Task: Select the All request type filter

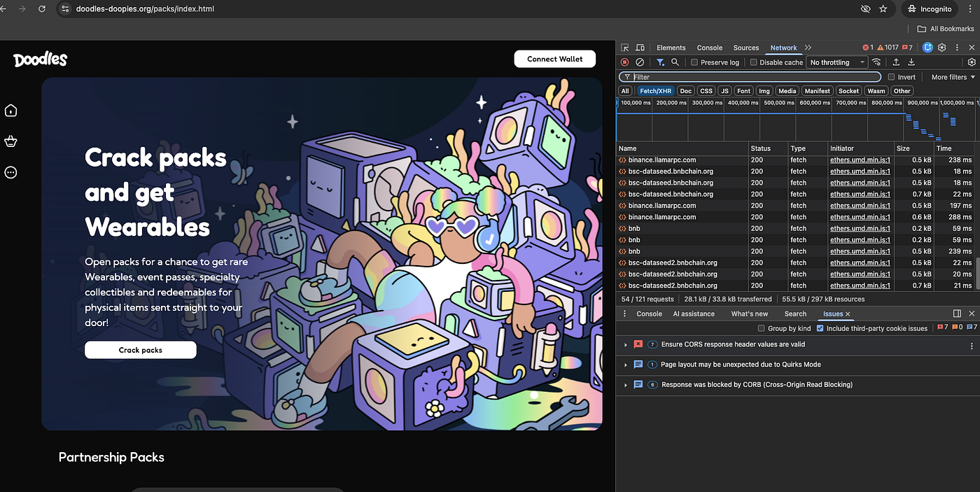Action: tap(625, 91)
